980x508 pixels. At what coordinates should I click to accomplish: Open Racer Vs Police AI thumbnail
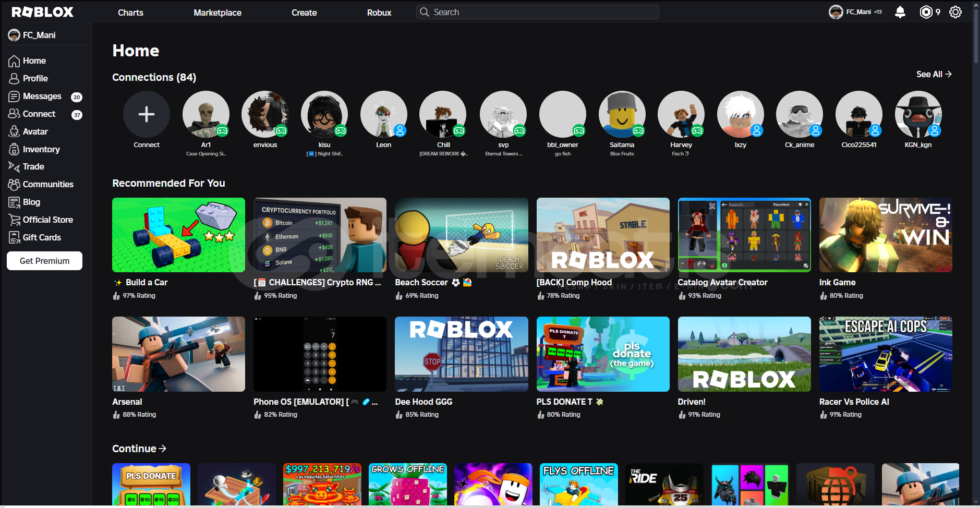tap(886, 354)
